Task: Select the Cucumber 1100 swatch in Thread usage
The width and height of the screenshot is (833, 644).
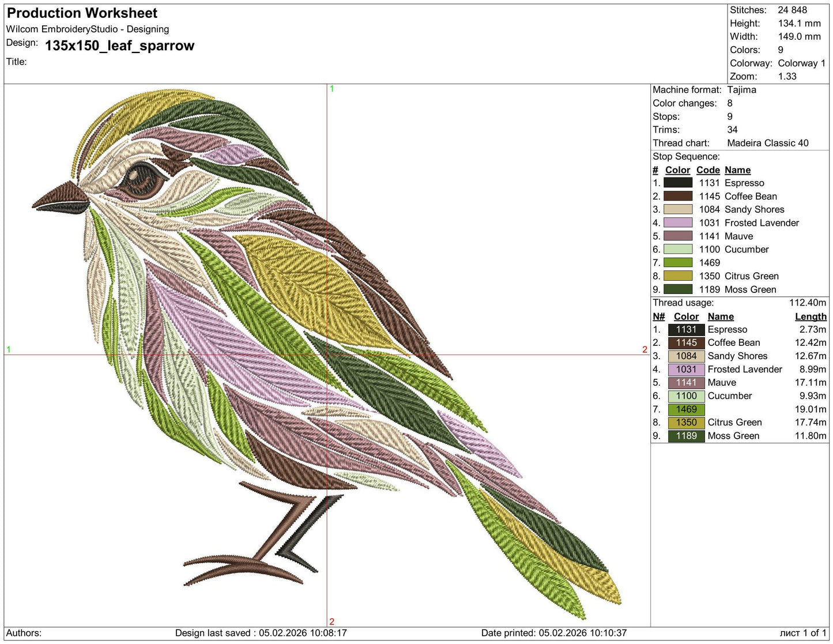Action: pyautogui.click(x=686, y=396)
